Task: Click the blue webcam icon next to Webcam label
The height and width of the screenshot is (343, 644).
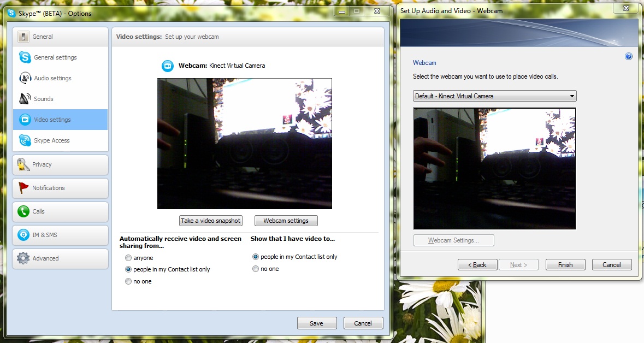Action: (168, 66)
